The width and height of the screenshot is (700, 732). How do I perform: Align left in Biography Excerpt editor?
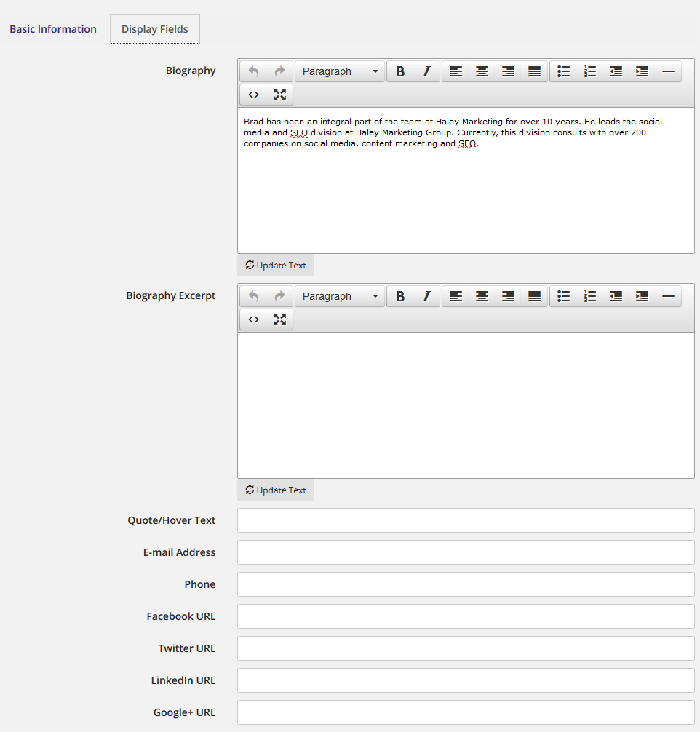pyautogui.click(x=456, y=296)
